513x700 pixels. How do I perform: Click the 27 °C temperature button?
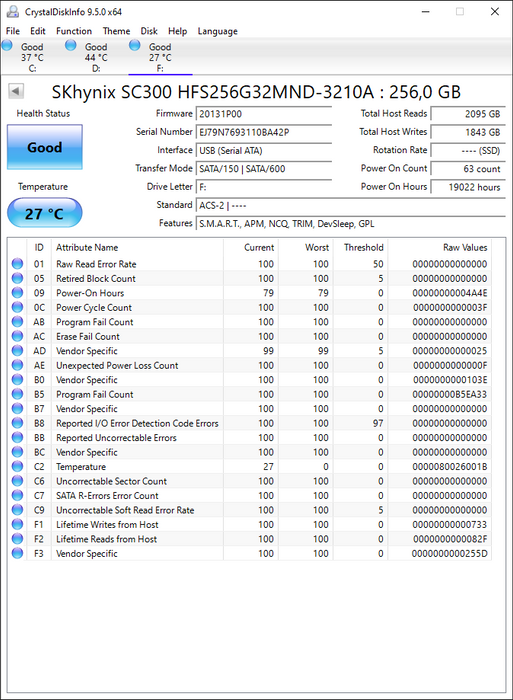pyautogui.click(x=45, y=213)
